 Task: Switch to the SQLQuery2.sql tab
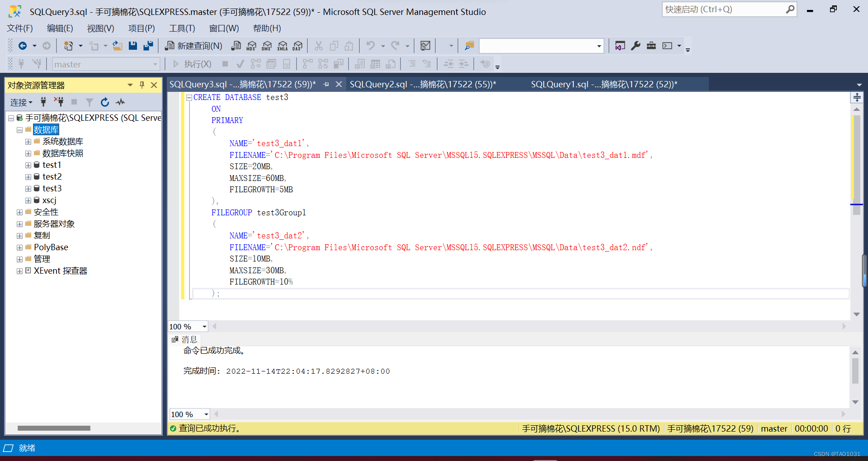click(423, 84)
